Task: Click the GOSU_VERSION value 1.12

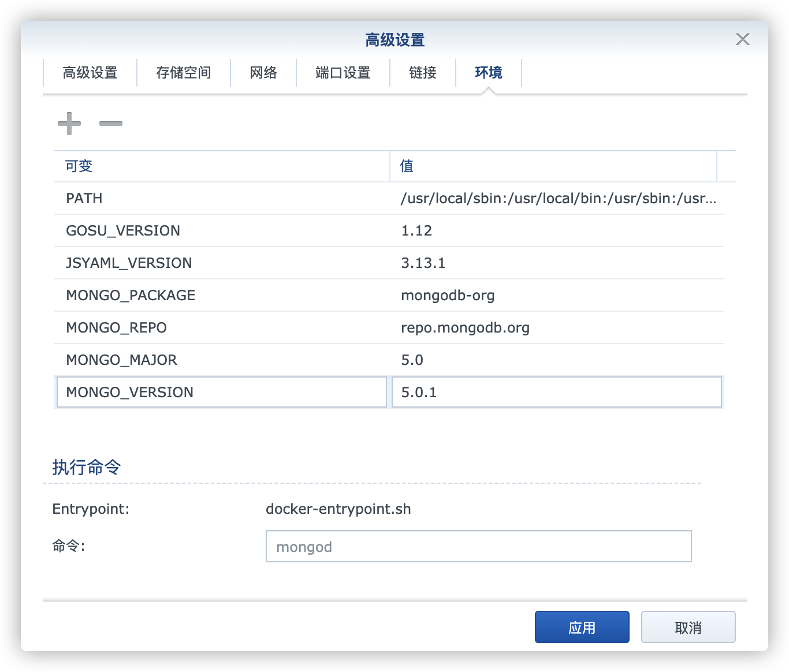Action: point(416,230)
